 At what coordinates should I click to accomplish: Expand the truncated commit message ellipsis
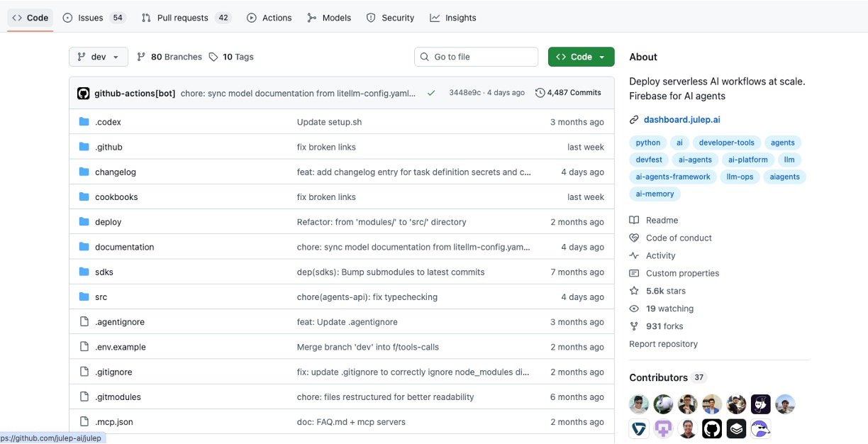411,93
